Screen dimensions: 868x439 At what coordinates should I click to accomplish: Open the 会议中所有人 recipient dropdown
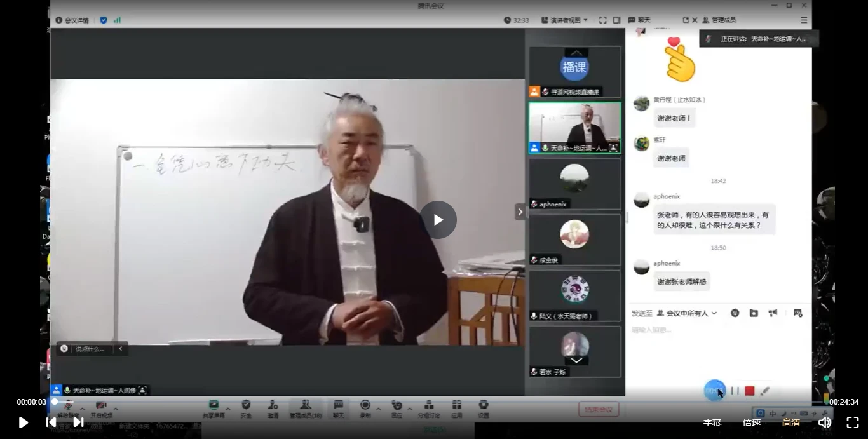click(687, 313)
